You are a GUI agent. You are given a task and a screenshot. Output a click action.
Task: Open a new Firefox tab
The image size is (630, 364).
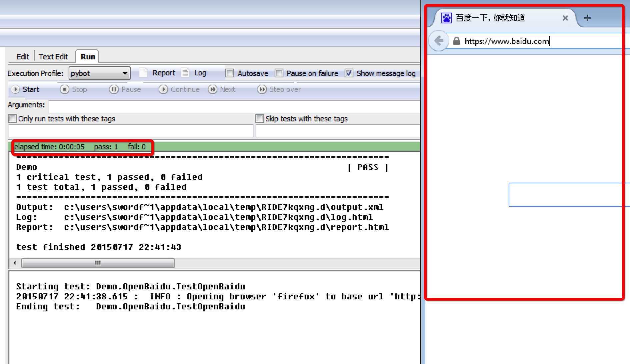(x=587, y=18)
